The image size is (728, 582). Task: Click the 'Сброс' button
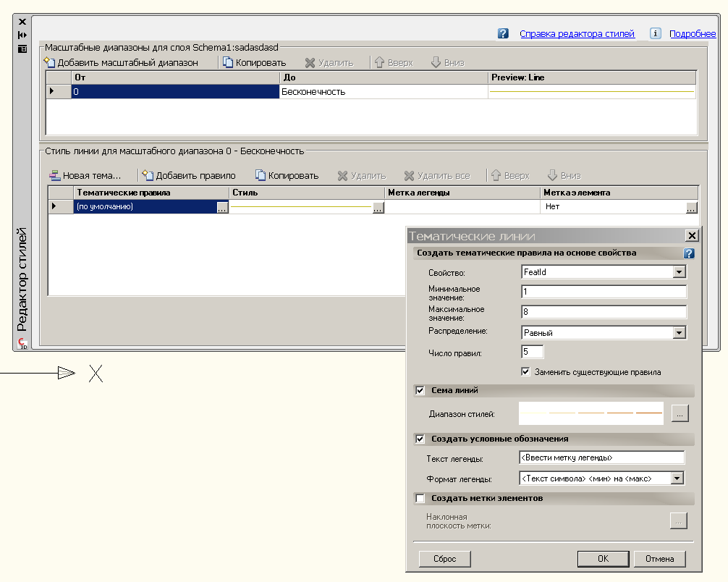pyautogui.click(x=444, y=559)
